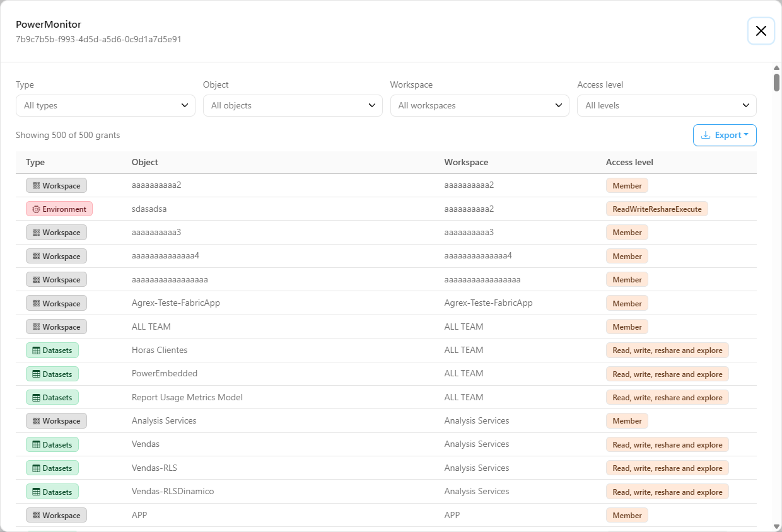The width and height of the screenshot is (782, 532).
Task: Click the Analysis Services workspace cell for Vendas
Action: pyautogui.click(x=477, y=444)
